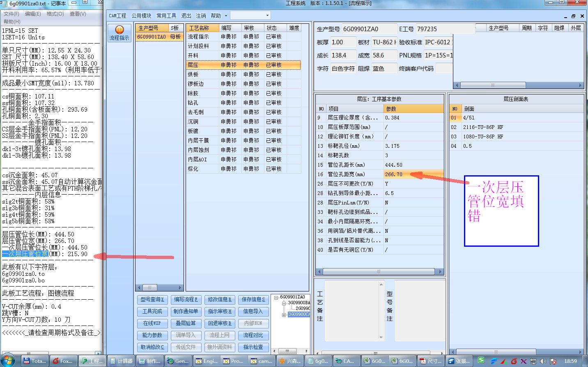Click the 管位孔距长 value 444.50

[x=413, y=165]
